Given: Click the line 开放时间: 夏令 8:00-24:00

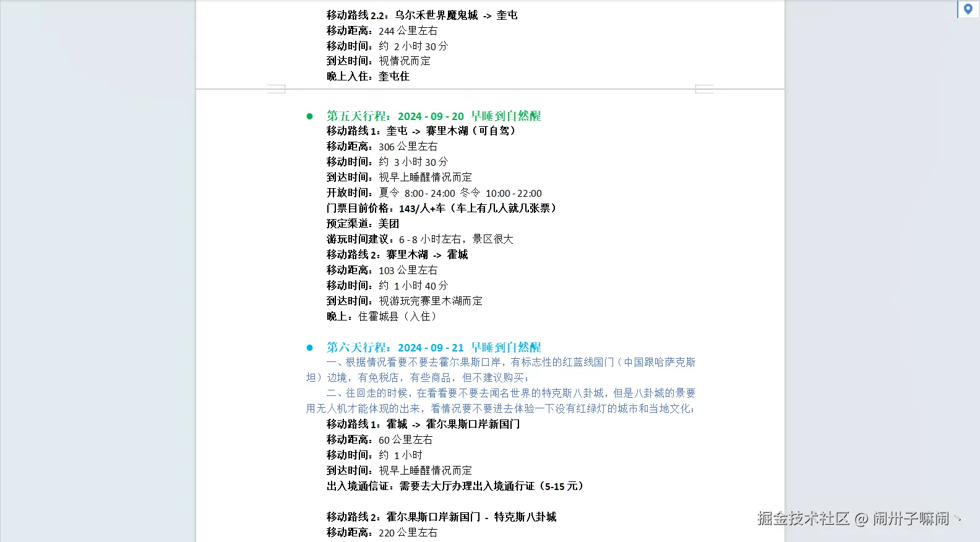Looking at the screenshot, I should pos(434,192).
